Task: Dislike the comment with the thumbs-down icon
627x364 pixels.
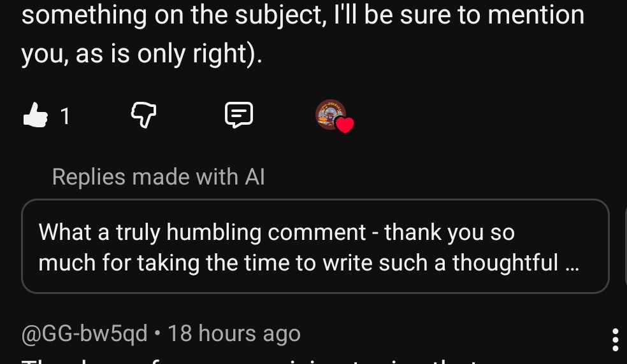Action: pyautogui.click(x=143, y=115)
